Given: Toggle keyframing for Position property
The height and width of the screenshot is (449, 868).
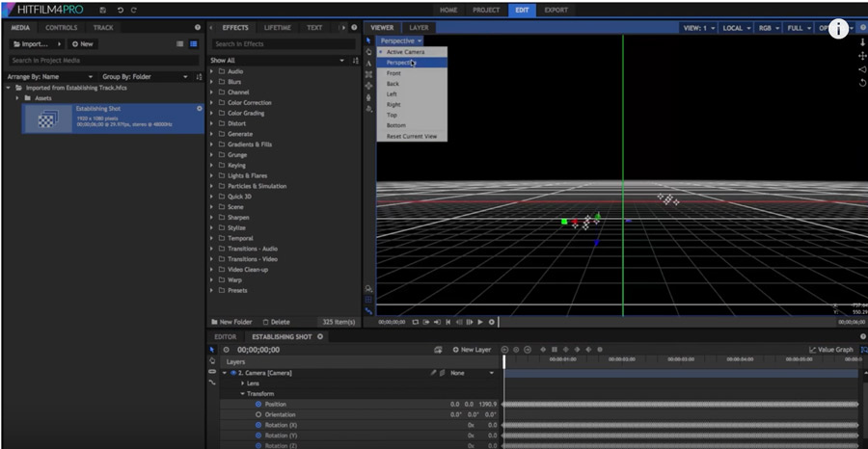Looking at the screenshot, I should point(258,404).
